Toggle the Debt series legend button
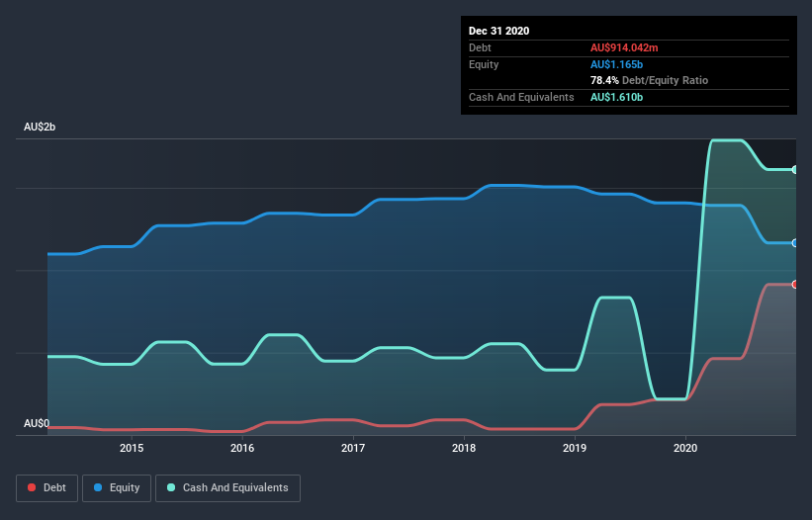The image size is (812, 520). (x=47, y=488)
